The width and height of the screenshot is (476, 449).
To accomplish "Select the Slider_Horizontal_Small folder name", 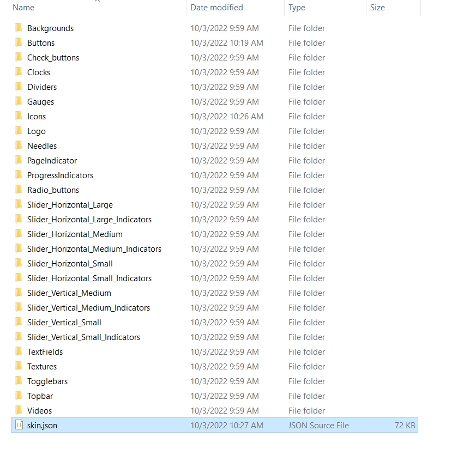I will pyautogui.click(x=70, y=264).
